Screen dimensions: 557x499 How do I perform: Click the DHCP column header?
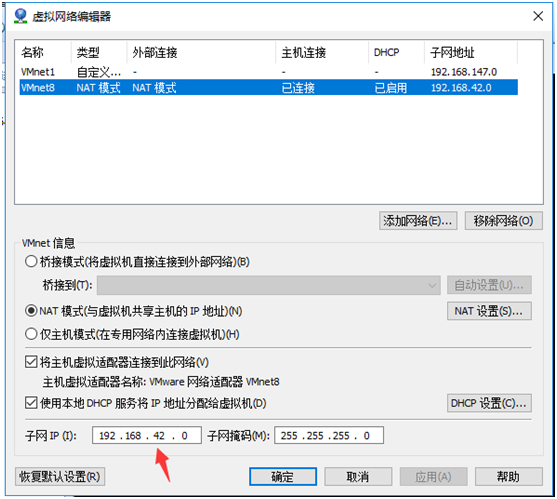point(386,53)
